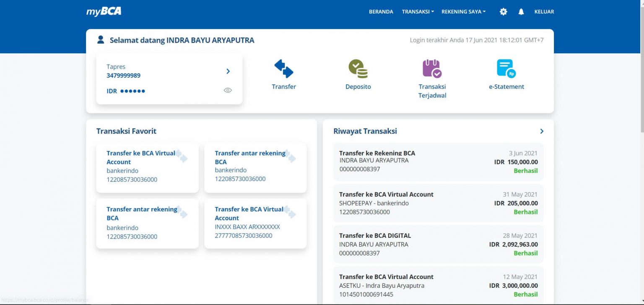Go to BERANDA menu item

point(381,11)
